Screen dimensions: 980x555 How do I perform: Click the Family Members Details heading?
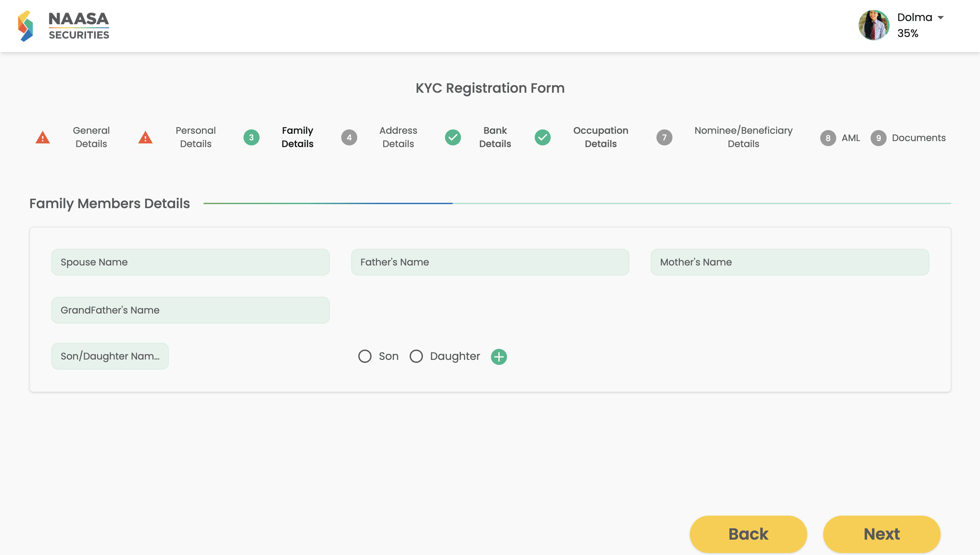click(110, 203)
